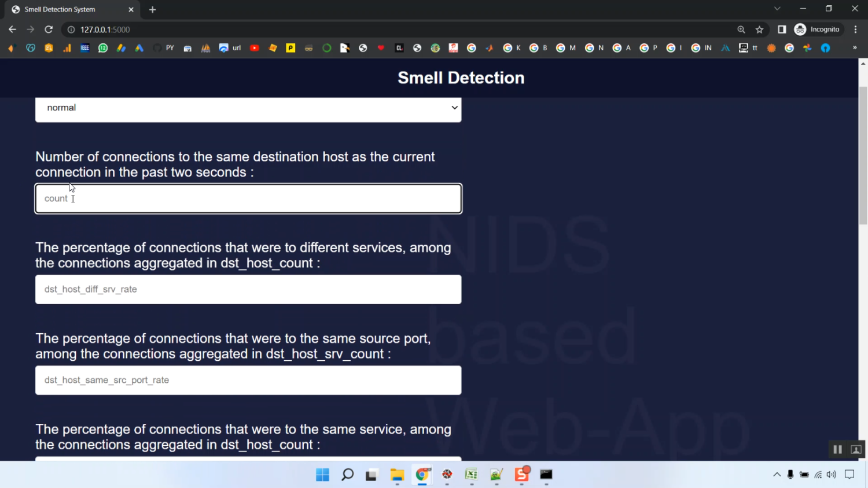Select the Smell Detection System tab
868x488 pixels.
[72, 9]
